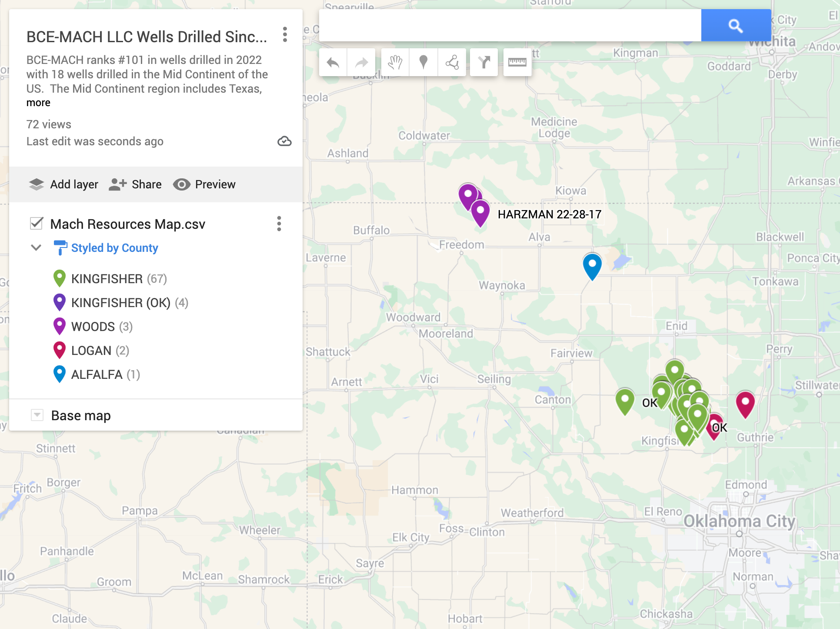Select the draw line tool
This screenshot has height=629, width=840.
(x=452, y=63)
